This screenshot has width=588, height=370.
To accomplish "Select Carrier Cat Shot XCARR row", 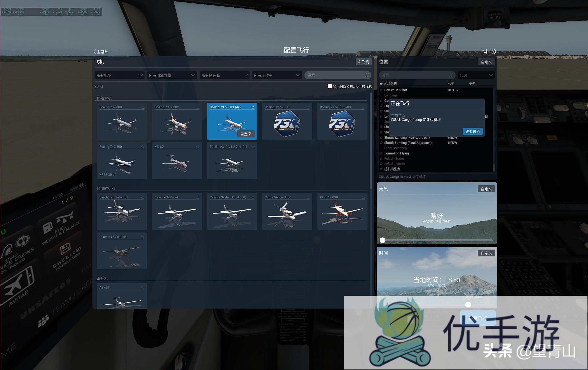I will [x=436, y=90].
